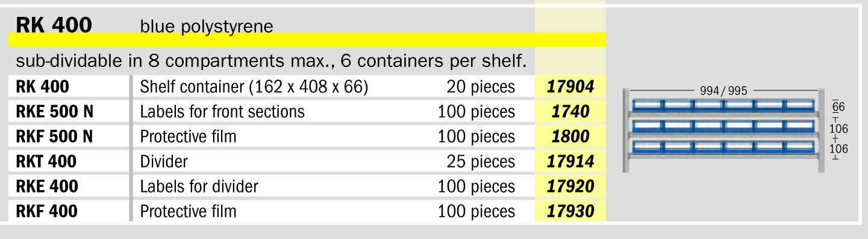Select the RKF 500 N product code
The image size is (868, 239).
click(54, 136)
